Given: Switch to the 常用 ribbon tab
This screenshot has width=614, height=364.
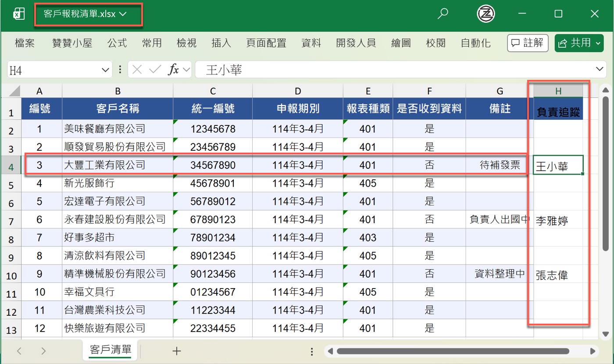Looking at the screenshot, I should 152,43.
